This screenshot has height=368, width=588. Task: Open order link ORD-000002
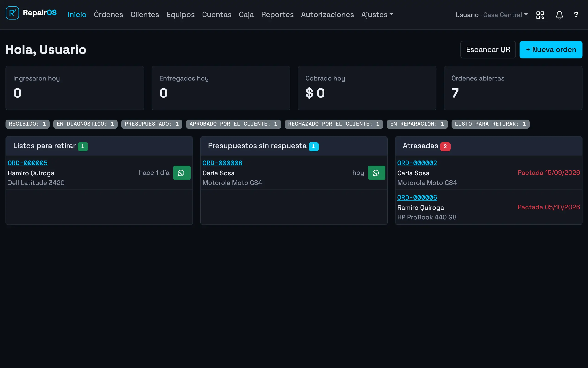tap(417, 163)
